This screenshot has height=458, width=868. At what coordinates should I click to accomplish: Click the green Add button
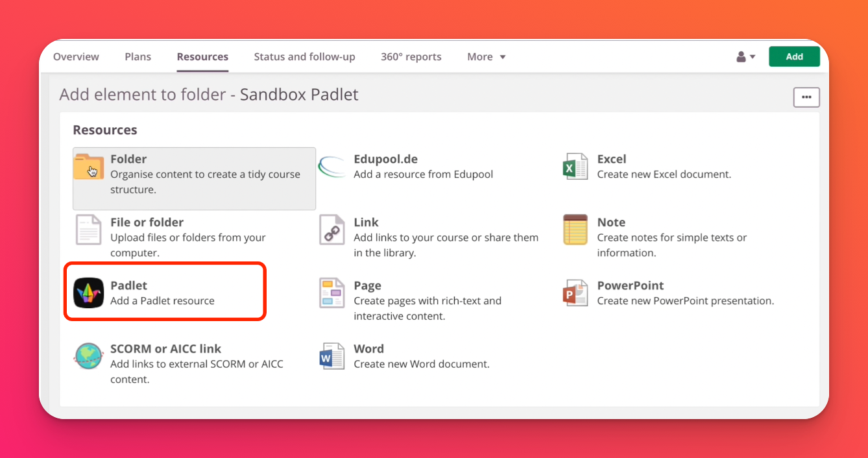[794, 56]
